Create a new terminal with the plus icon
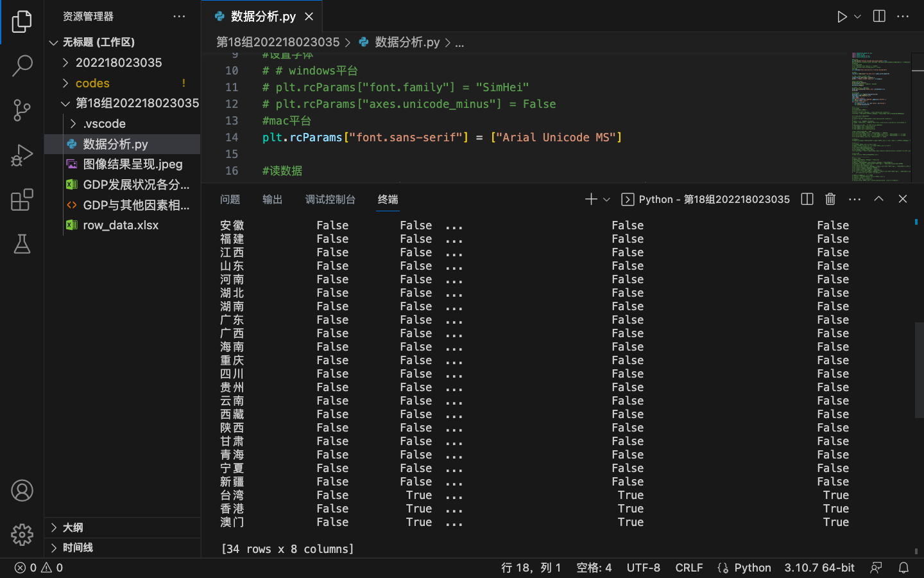This screenshot has width=924, height=578. 590,199
